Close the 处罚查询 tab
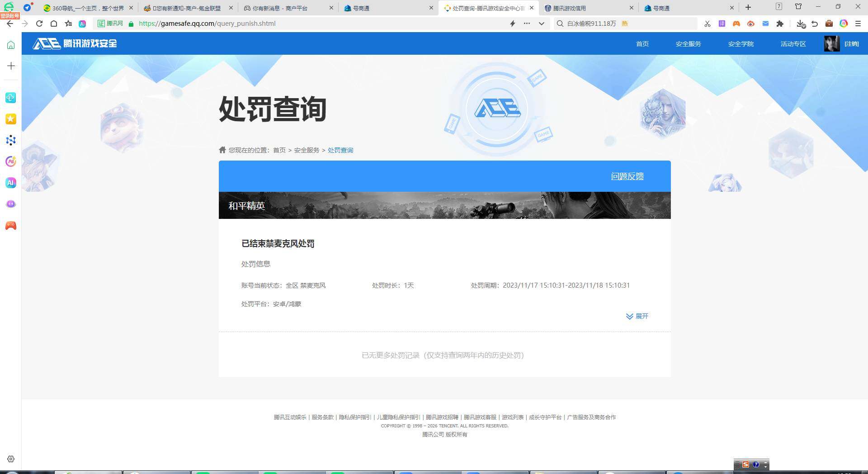868x474 pixels. 532,8
